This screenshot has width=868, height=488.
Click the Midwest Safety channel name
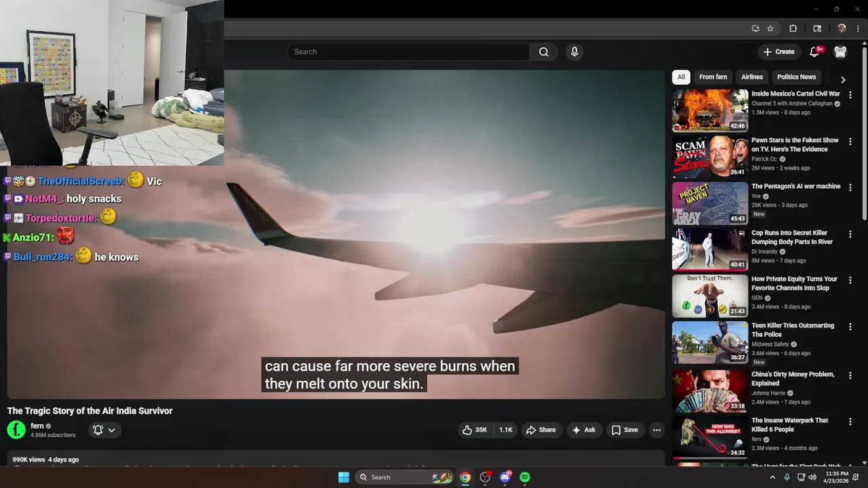tap(770, 344)
